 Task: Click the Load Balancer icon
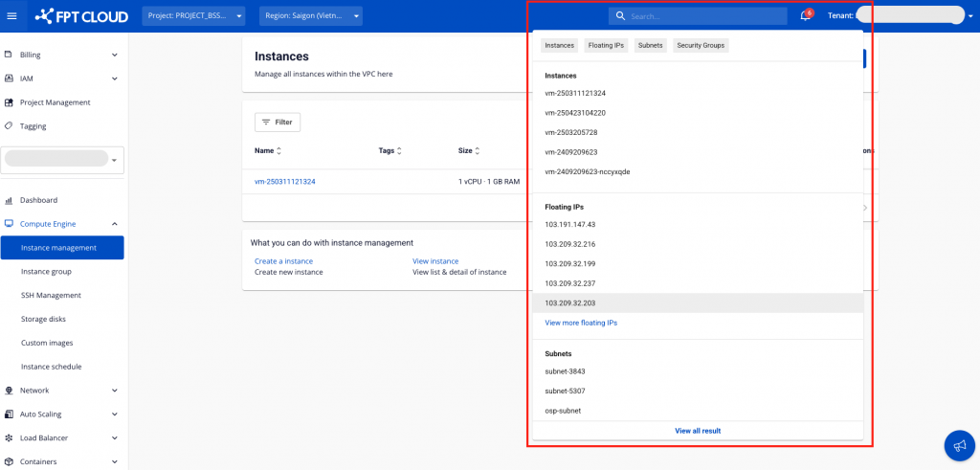[9, 438]
